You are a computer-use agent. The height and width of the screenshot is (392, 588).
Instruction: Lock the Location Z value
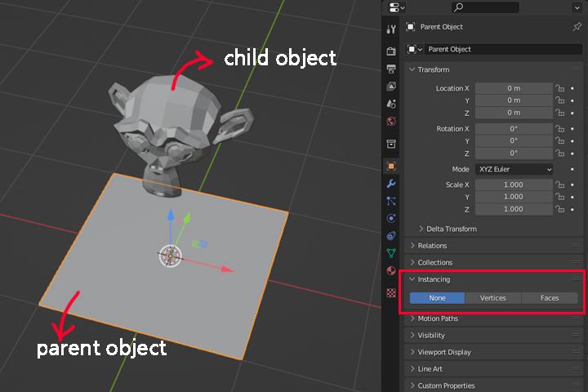(x=560, y=113)
